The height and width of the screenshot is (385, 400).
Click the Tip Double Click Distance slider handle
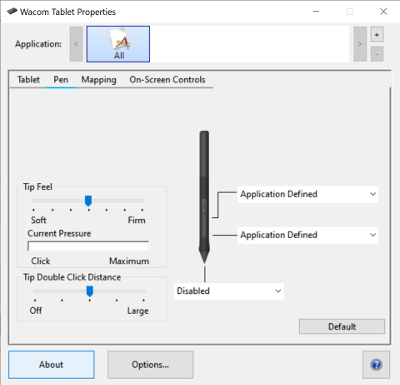90,291
